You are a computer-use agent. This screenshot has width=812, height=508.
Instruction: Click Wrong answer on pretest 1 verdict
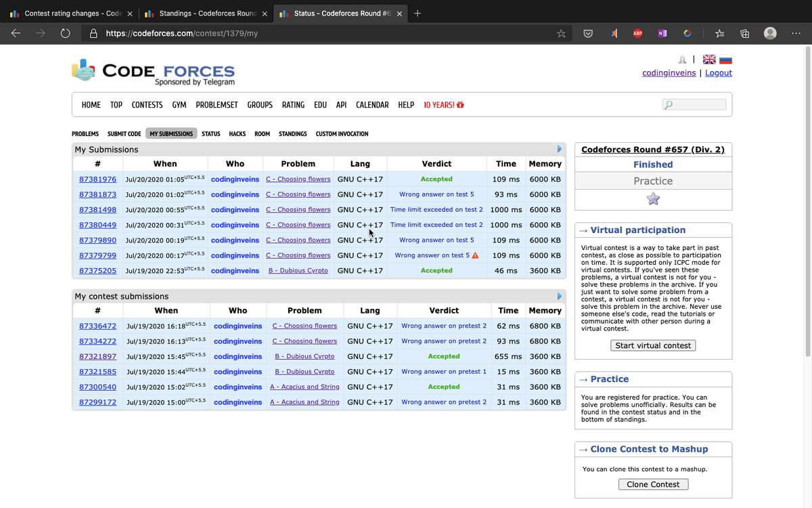(444, 372)
